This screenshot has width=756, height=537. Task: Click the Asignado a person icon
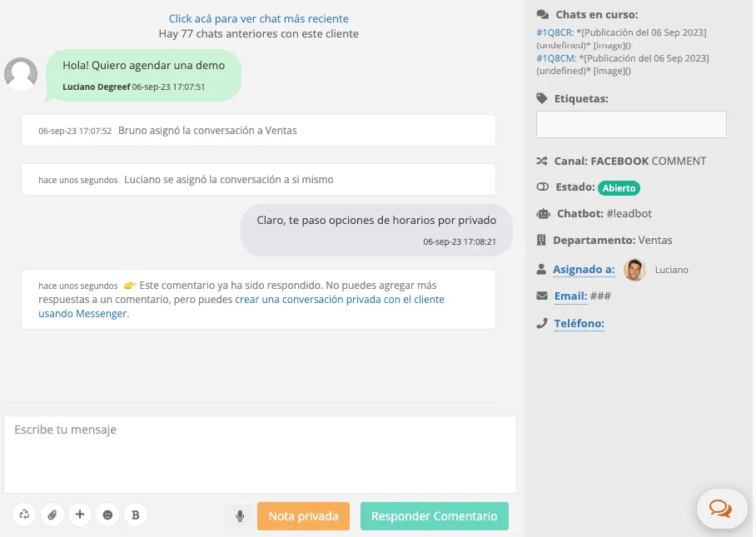[x=541, y=270]
